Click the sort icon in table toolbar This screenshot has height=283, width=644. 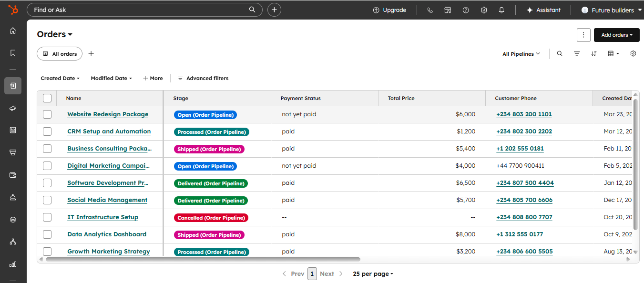click(594, 54)
